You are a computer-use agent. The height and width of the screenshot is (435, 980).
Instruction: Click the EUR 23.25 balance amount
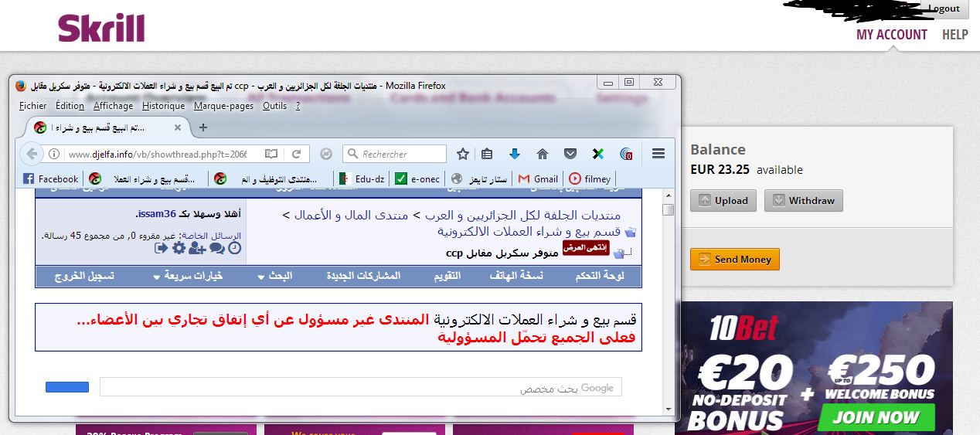(x=720, y=169)
